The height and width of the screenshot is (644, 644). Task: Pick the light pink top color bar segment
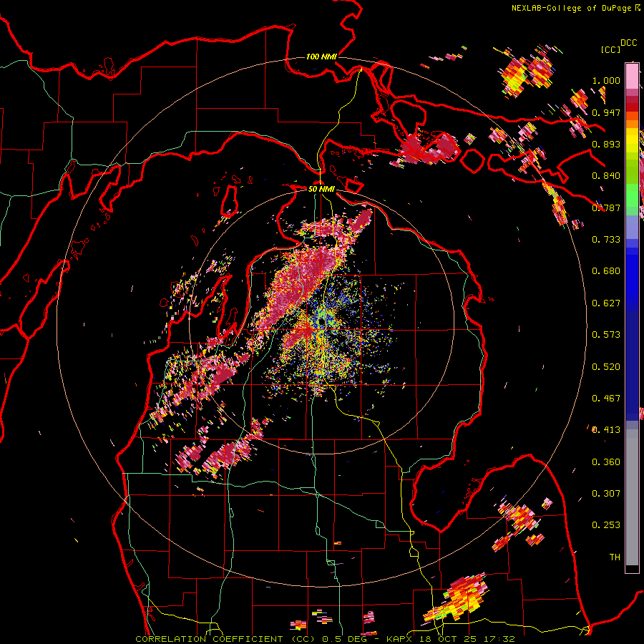point(632,76)
